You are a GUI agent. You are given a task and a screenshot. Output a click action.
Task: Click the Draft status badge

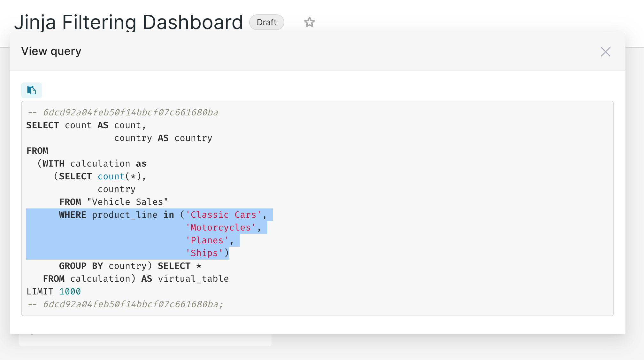pos(266,22)
